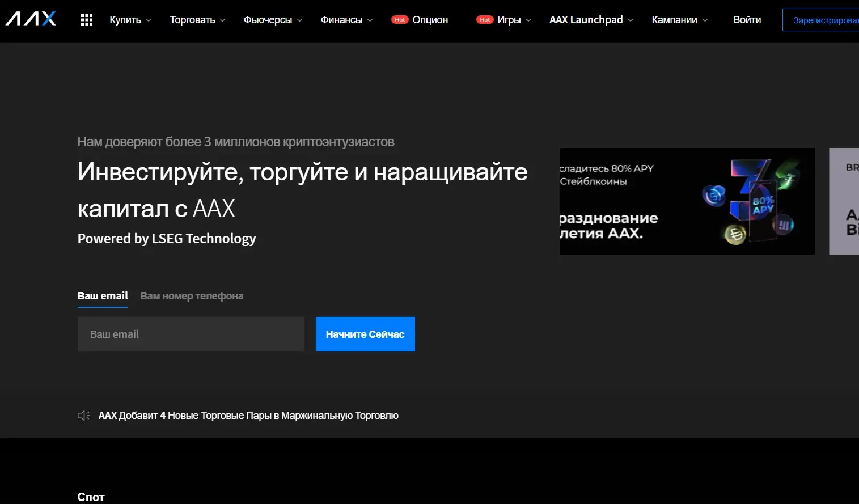Click the Hot badge beside Игры

coord(485,20)
